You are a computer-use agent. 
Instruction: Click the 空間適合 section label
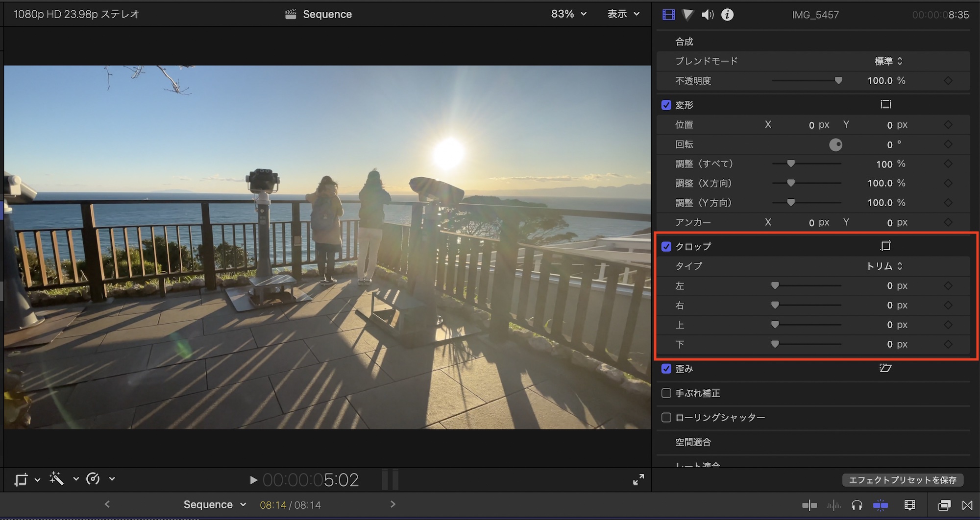[x=693, y=442]
